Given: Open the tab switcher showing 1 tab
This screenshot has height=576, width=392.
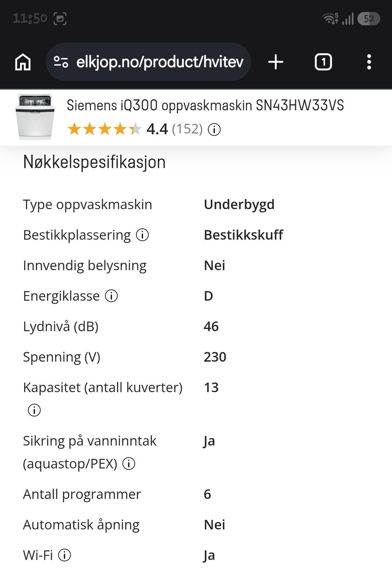Looking at the screenshot, I should [x=323, y=62].
